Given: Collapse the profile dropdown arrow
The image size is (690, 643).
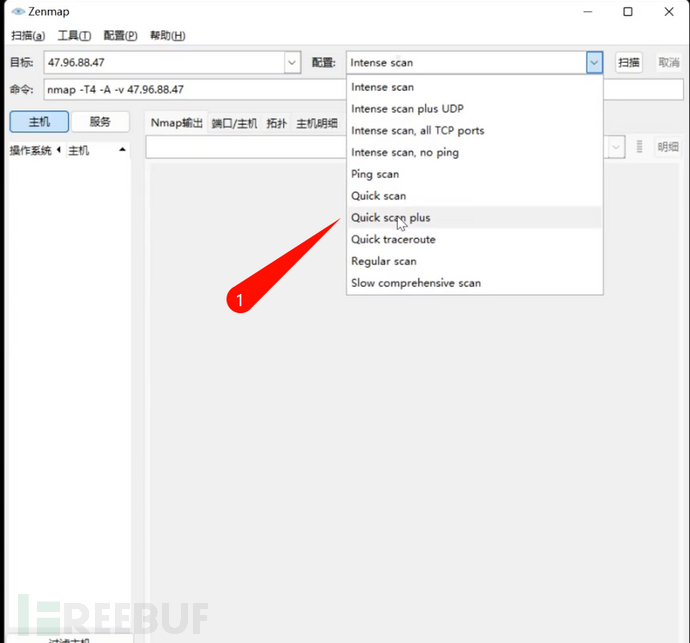Looking at the screenshot, I should coord(595,62).
